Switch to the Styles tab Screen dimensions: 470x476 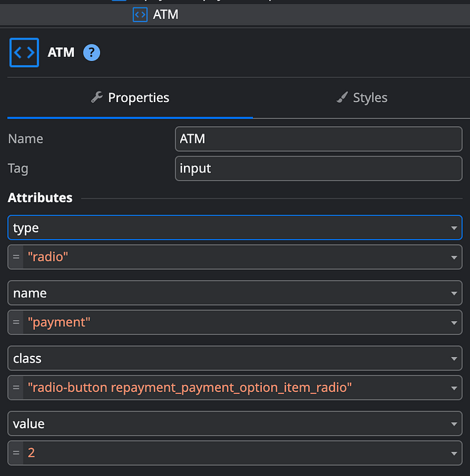pyautogui.click(x=362, y=97)
